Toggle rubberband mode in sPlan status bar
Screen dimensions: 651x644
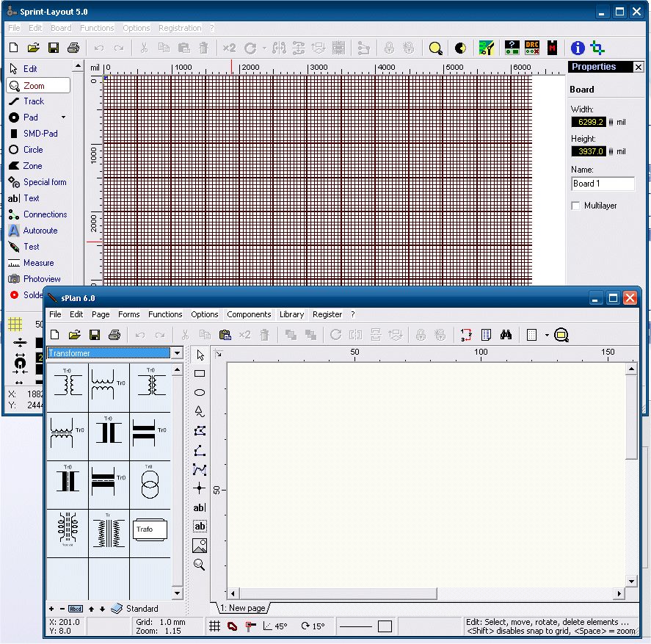pyautogui.click(x=250, y=626)
